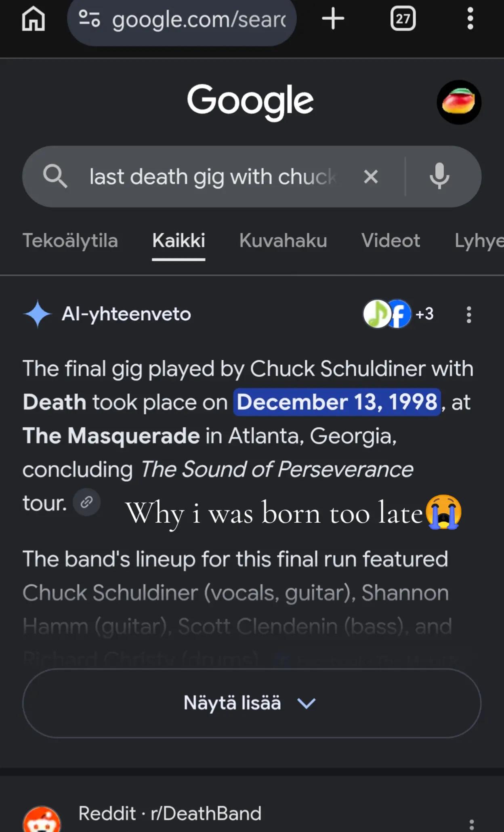Viewport: 504px width, 832px height.
Task: Show the AI overview source icons +3
Action: pyautogui.click(x=398, y=314)
